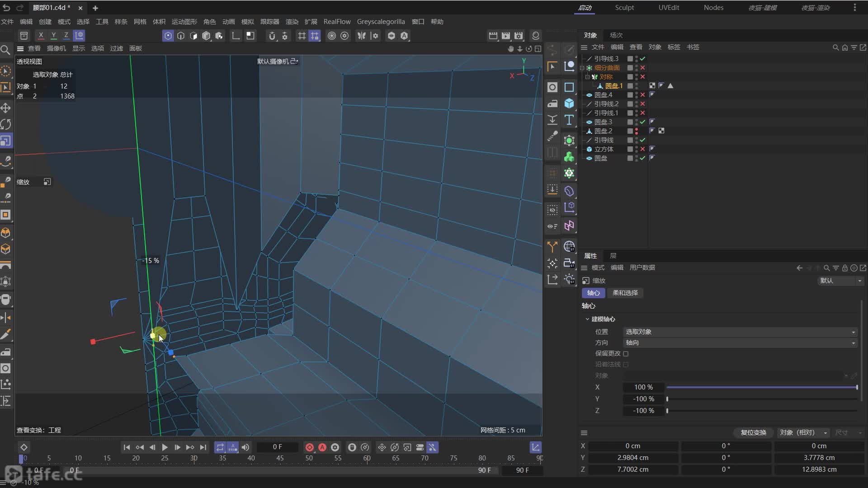Toggle enable X mark for 对称
This screenshot has height=488, width=868.
[x=642, y=77]
